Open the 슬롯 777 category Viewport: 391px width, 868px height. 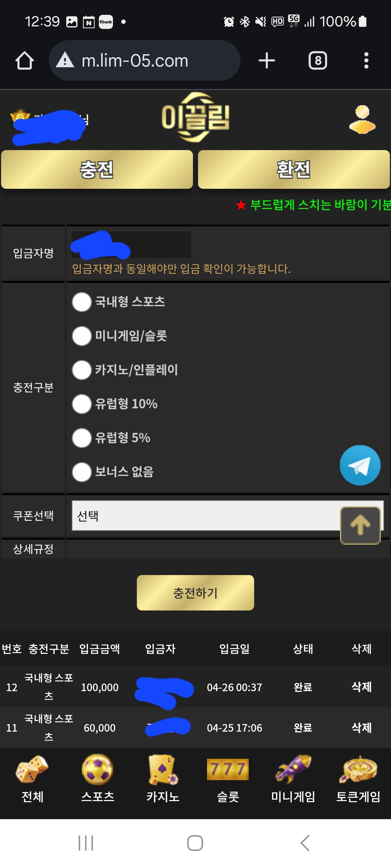pyautogui.click(x=228, y=779)
